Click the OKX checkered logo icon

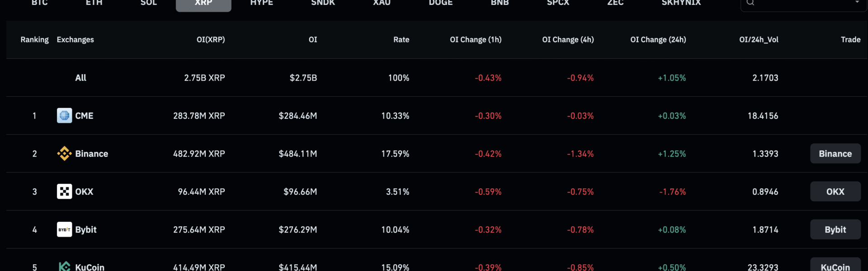click(x=64, y=192)
